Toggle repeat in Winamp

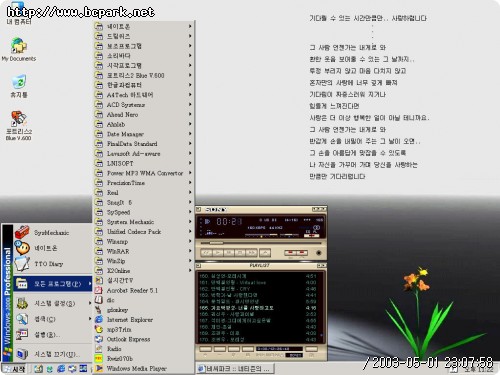302,253
